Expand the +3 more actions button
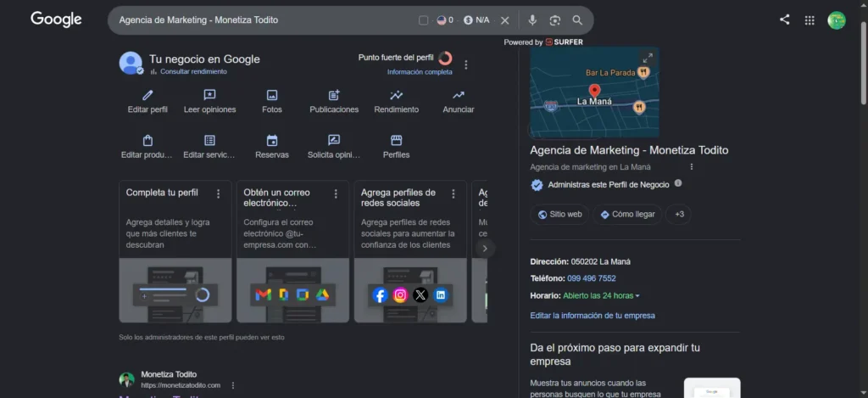The height and width of the screenshot is (398, 868). tap(679, 215)
